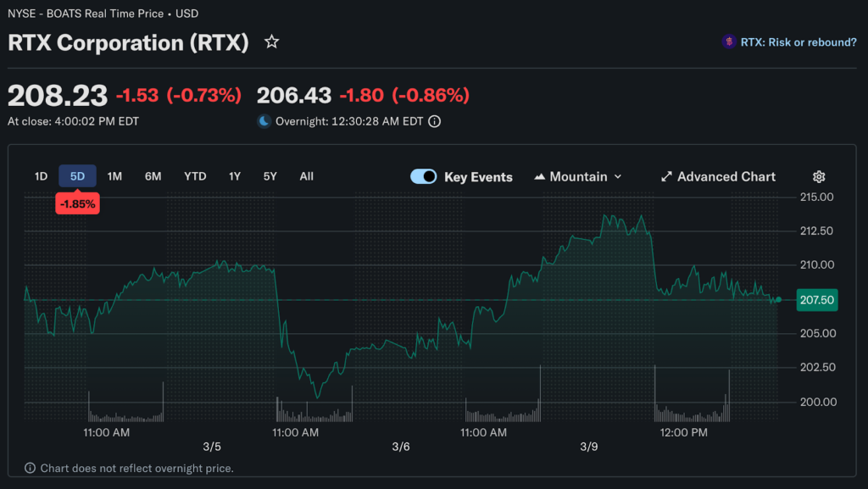Expand the Mountain chart style dropdown
This screenshot has width=868, height=489.
pos(617,176)
